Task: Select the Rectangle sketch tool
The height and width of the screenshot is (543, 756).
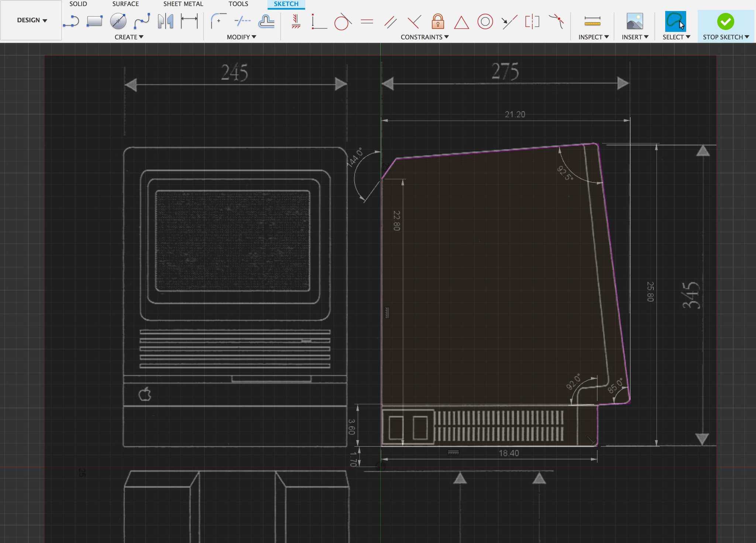Action: coord(94,21)
